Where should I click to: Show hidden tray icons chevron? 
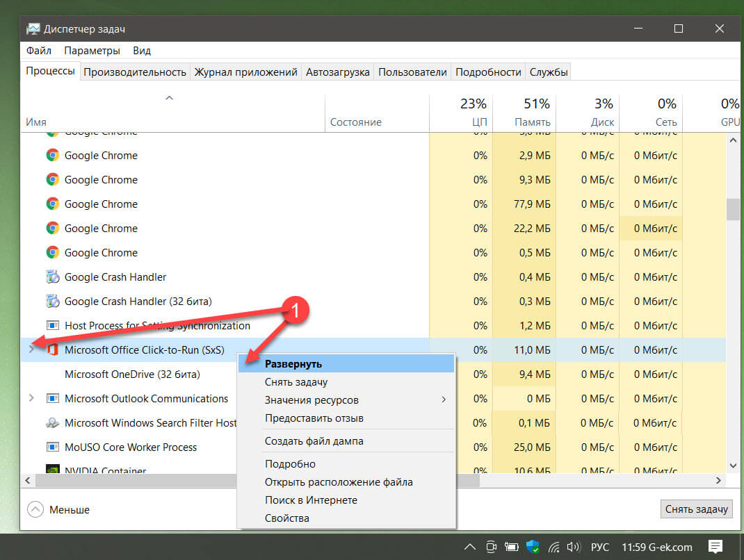point(470,547)
